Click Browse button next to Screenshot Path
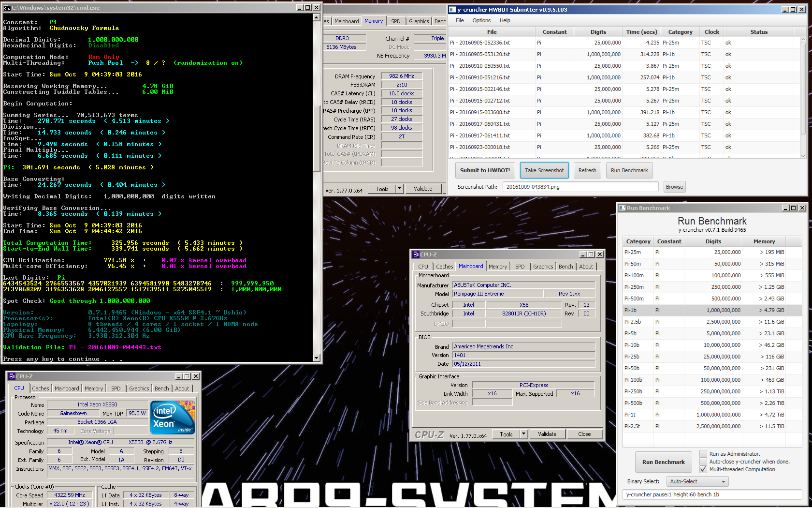Screen dimensions: 812x508 (674, 187)
